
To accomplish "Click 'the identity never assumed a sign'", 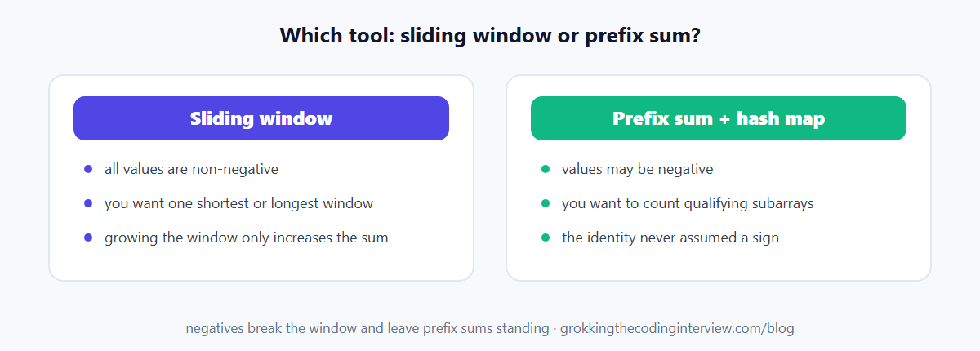I will (x=670, y=238).
